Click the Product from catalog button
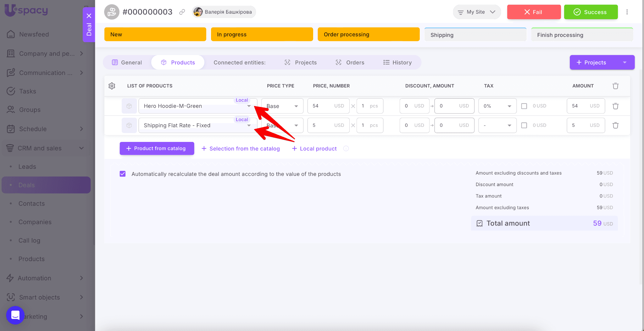The width and height of the screenshot is (644, 331). point(157,149)
